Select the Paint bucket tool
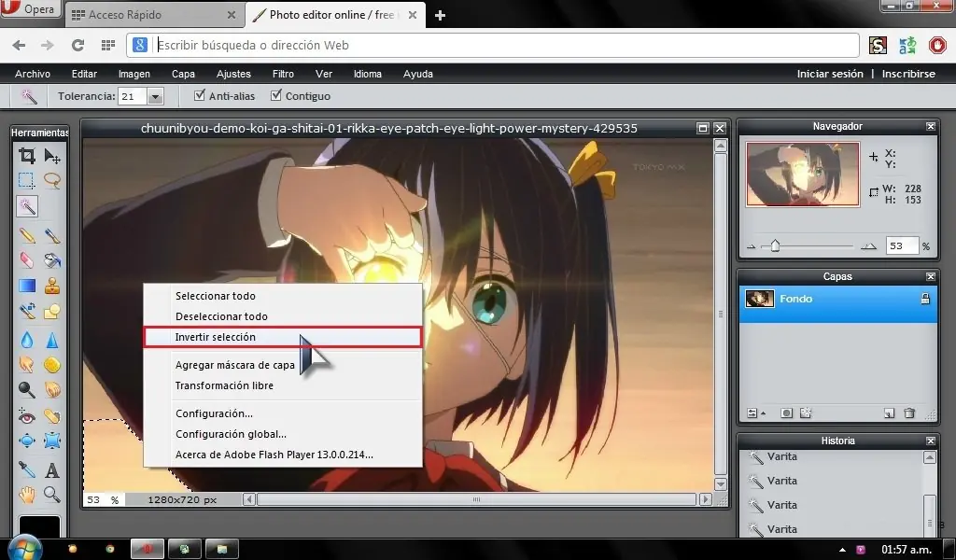Image resolution: width=956 pixels, height=560 pixels. coord(52,260)
